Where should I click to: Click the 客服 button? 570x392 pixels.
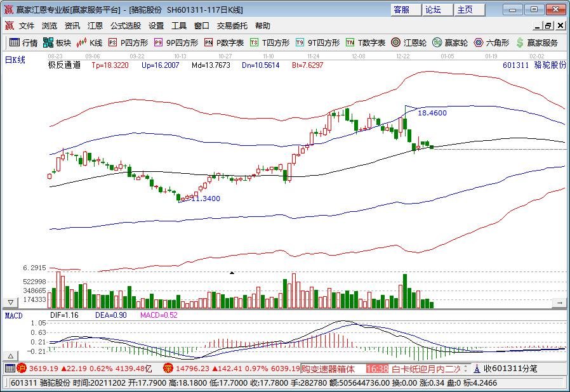(406, 10)
